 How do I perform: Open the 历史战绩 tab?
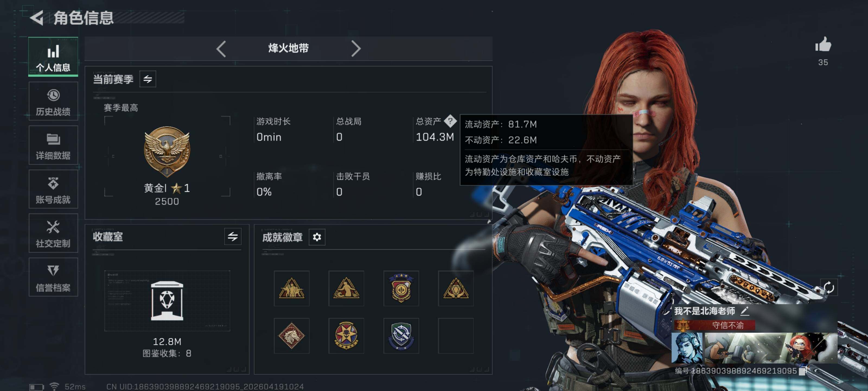[x=53, y=101]
